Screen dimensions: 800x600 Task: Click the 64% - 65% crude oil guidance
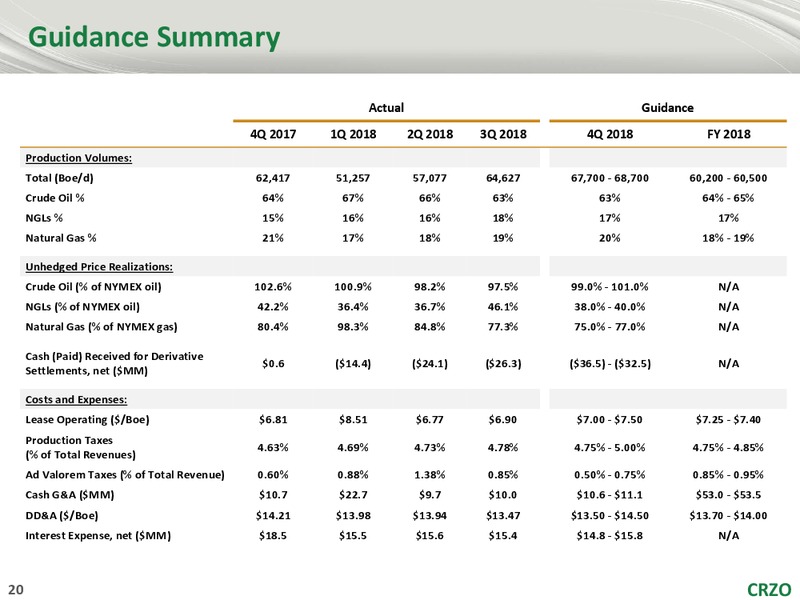[x=728, y=198]
